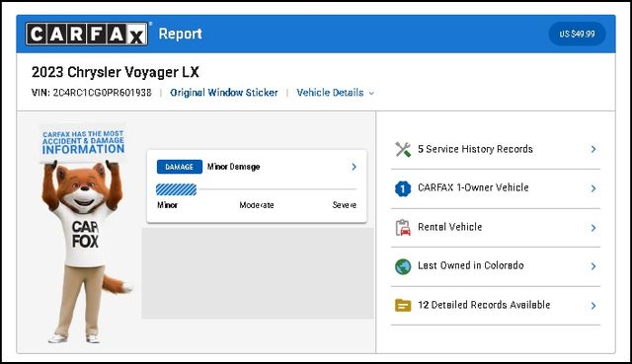Click the Severe scale label

(345, 205)
